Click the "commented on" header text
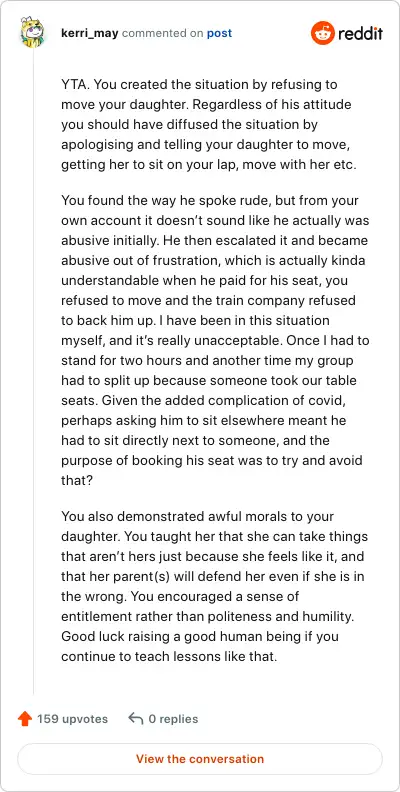The height and width of the screenshot is (792, 400). click(x=163, y=33)
